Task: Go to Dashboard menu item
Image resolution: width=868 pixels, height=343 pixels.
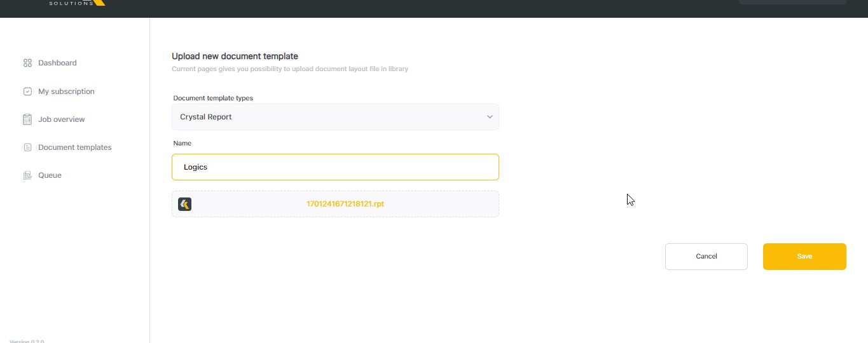Action: [x=57, y=63]
